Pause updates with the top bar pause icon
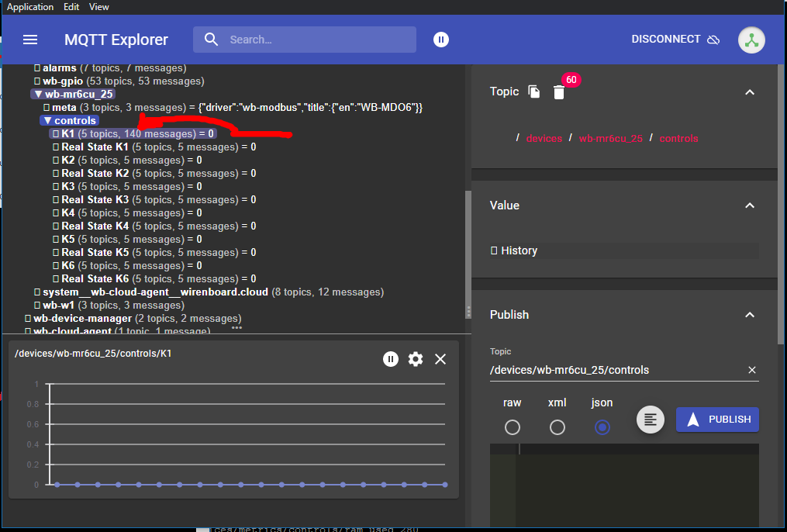This screenshot has height=532, width=787. click(441, 40)
